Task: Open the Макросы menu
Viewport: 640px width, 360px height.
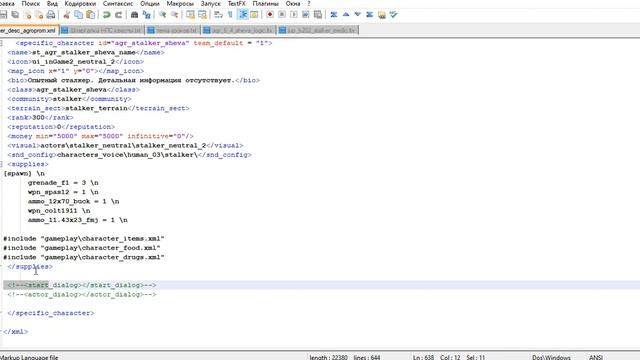Action: coord(180,4)
